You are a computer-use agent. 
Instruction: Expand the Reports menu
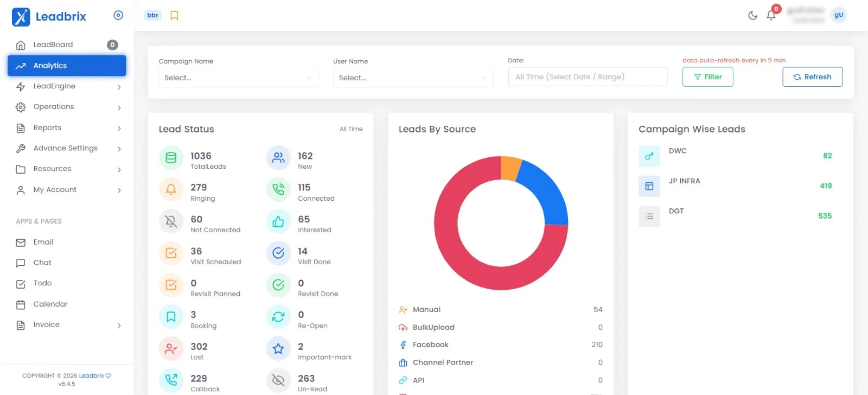point(67,128)
